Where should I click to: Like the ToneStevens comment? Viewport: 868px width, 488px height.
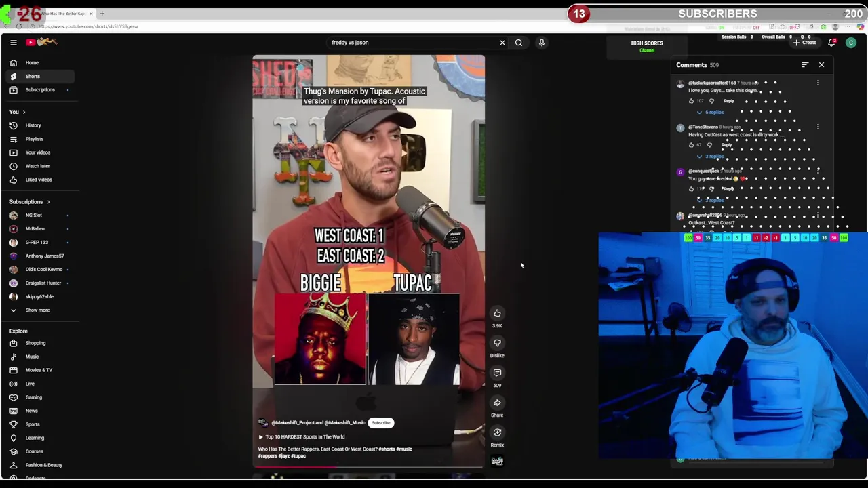pos(691,145)
